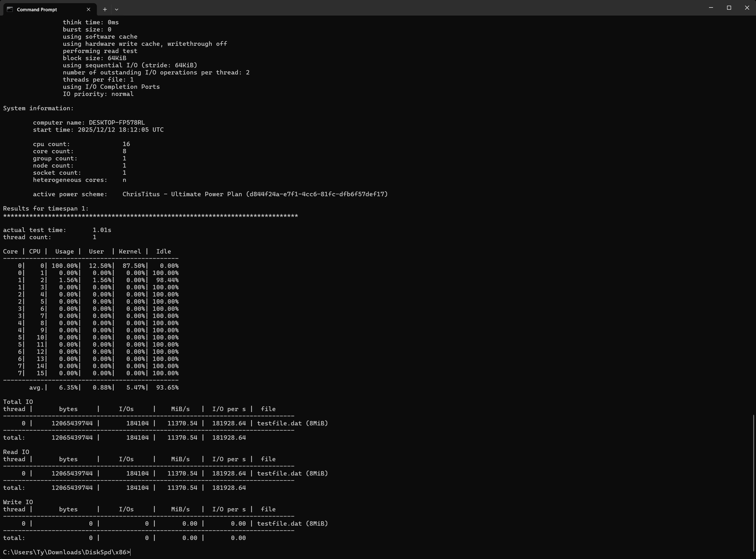
Task: Expand the new tab profile dropdown
Action: coord(116,9)
